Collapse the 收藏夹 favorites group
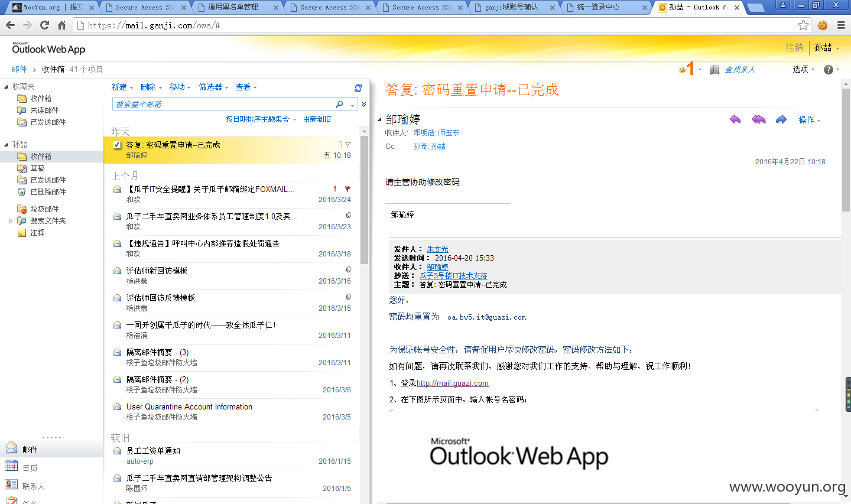 tap(6, 86)
